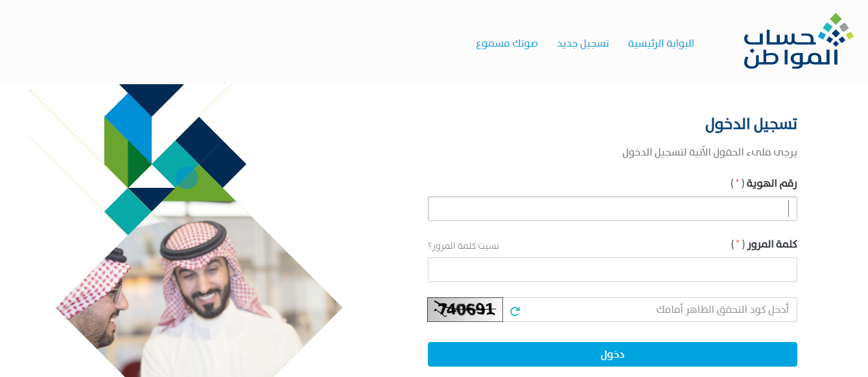This screenshot has width=868, height=377.
Task: Click the instruction text under the heading
Action: pyautogui.click(x=709, y=153)
